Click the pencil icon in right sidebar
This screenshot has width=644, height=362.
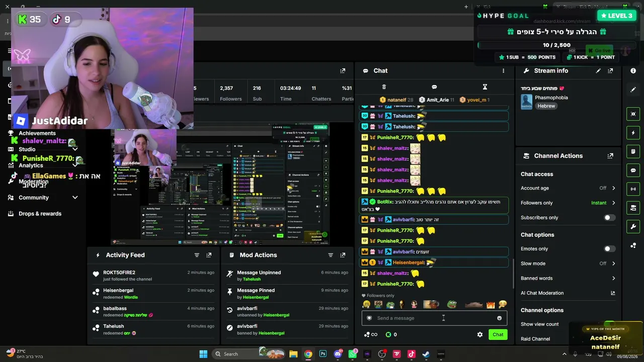[x=633, y=89]
